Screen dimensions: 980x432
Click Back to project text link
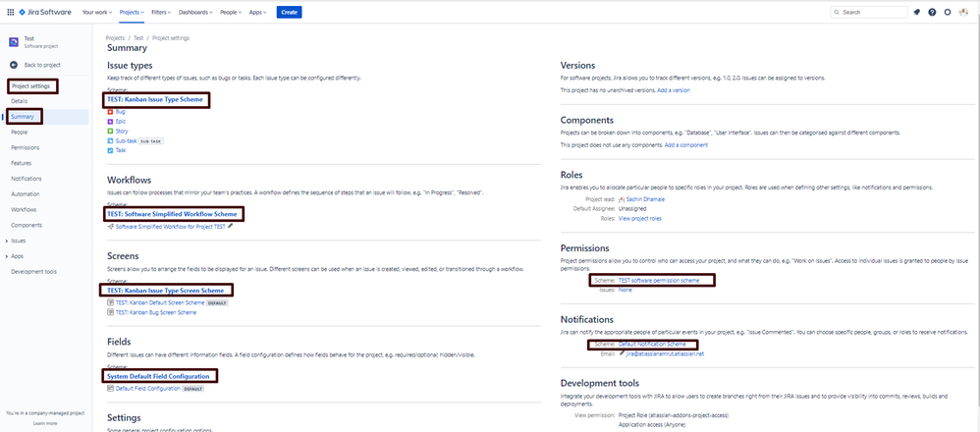(42, 65)
